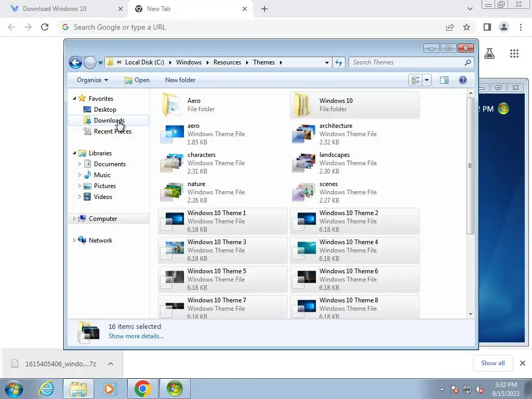Select the characters theme file icon
This screenshot has width=532, height=399.
172,163
